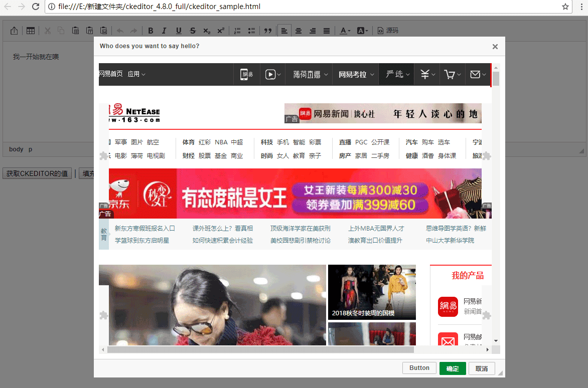Insert a numbered list
Screen dimensions: 588x388
(237, 31)
